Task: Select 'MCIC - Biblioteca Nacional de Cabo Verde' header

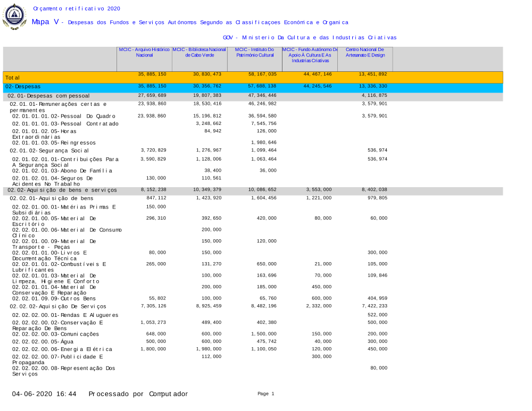Action: pos(199,52)
